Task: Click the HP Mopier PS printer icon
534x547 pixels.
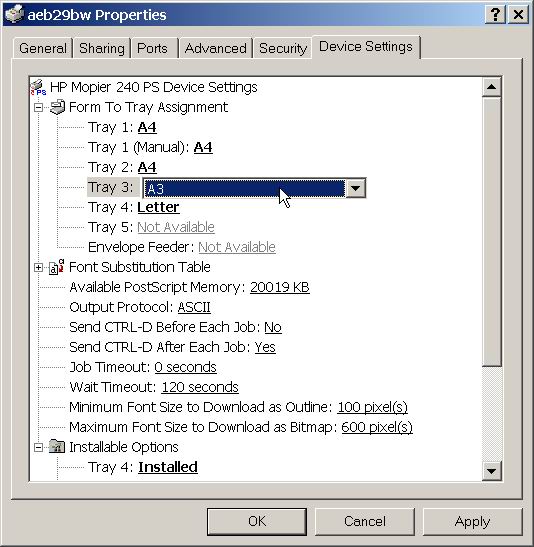Action: (38, 87)
